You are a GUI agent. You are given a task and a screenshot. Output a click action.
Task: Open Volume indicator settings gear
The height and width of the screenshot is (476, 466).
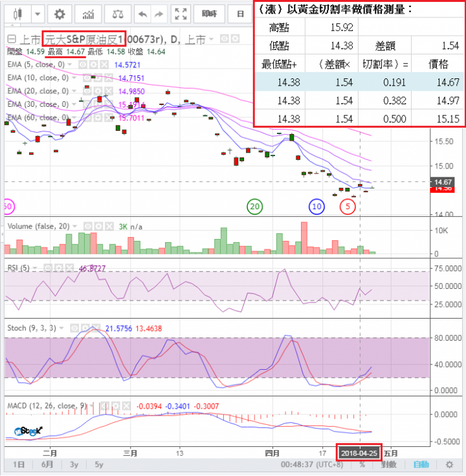point(98,226)
